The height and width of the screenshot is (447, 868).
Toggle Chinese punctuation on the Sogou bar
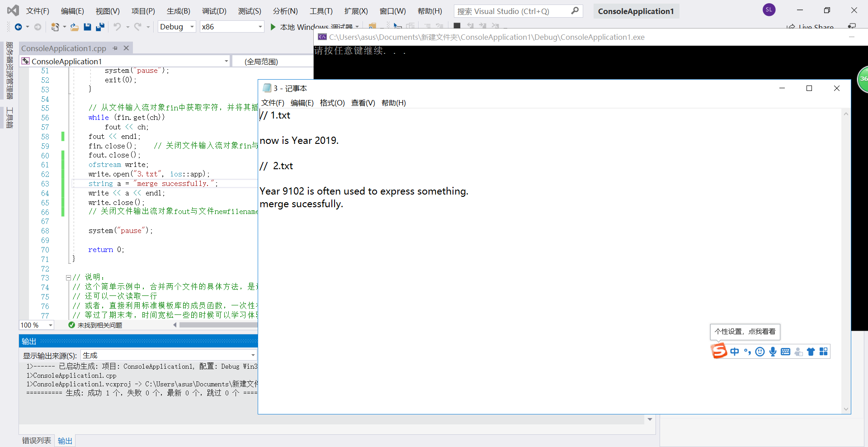pos(747,352)
